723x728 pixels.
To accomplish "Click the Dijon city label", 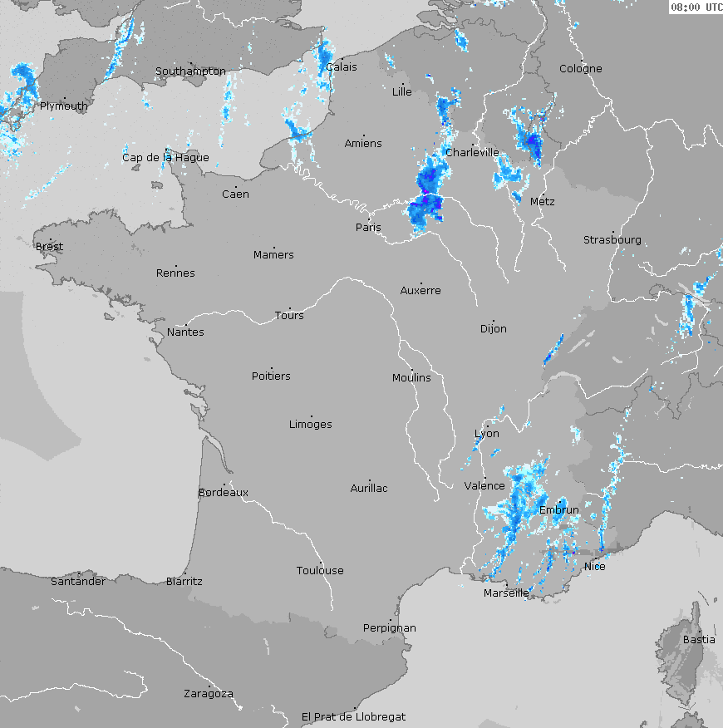I will coord(493,329).
